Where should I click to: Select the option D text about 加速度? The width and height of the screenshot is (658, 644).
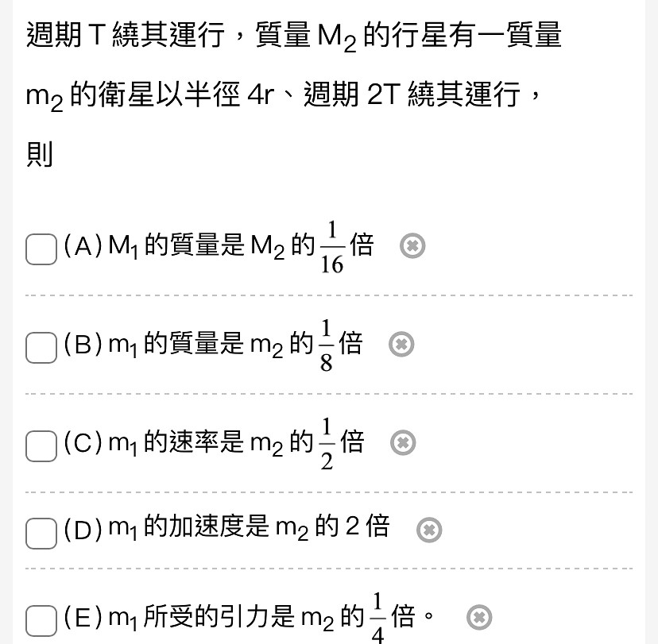226,527
